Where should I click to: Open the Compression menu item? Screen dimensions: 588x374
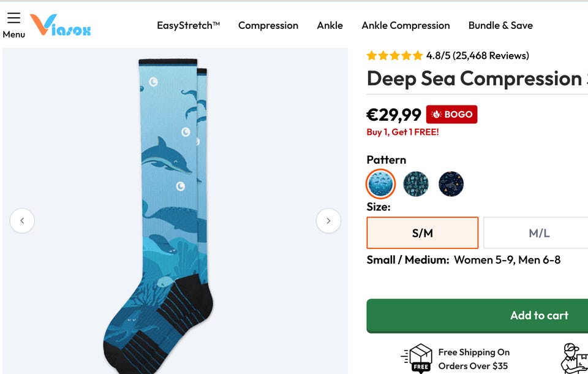click(x=268, y=26)
